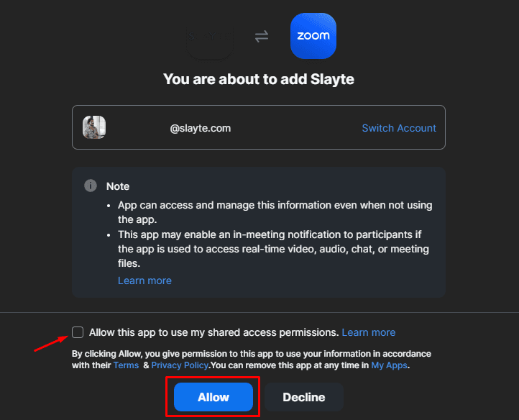Image resolution: width=519 pixels, height=420 pixels.
Task: Decline adding the Slayte app
Action: click(304, 397)
